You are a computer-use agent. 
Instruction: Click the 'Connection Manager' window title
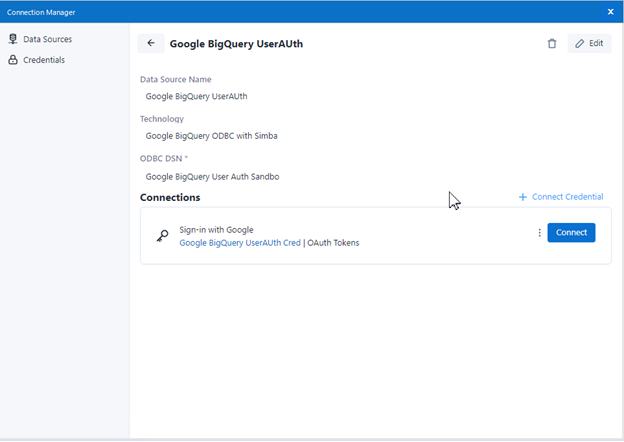[41, 12]
